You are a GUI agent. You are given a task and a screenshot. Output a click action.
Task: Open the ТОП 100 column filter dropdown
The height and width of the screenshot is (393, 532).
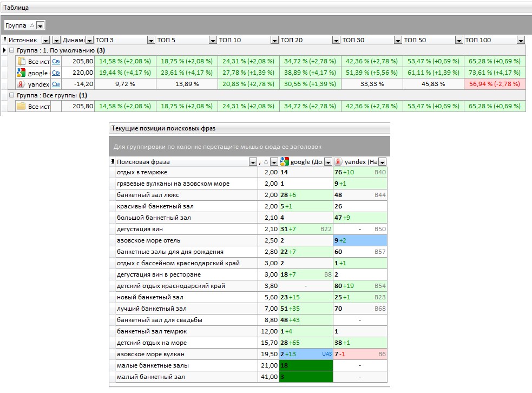tap(521, 41)
